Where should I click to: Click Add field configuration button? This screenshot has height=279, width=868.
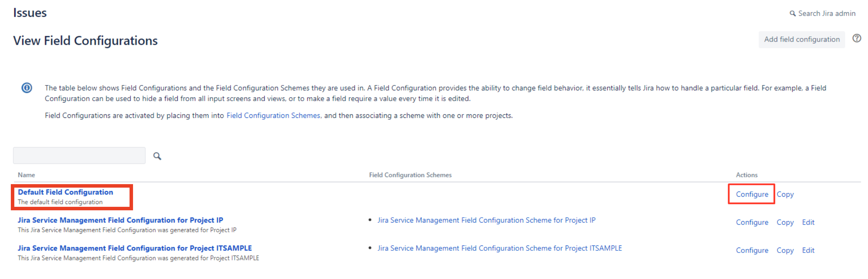click(801, 39)
